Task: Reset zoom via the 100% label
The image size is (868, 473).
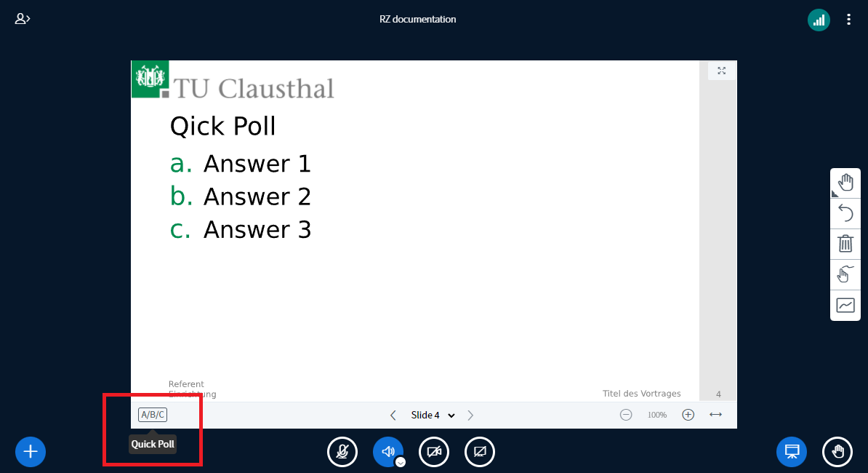Action: [x=657, y=415]
